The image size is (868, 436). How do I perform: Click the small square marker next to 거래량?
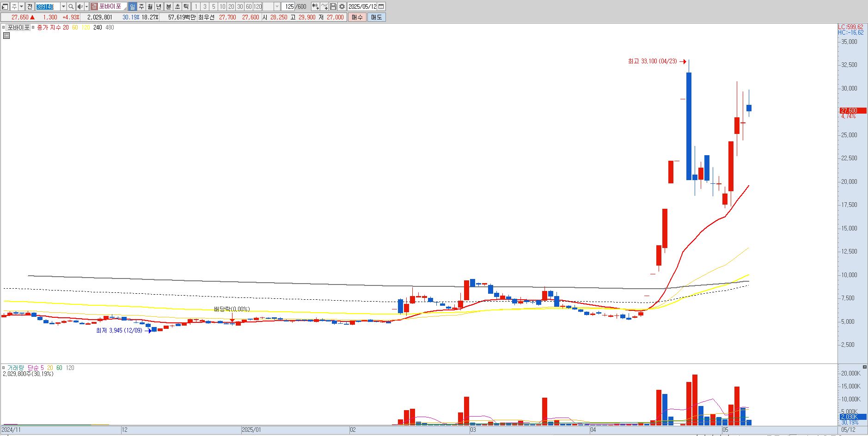(x=4, y=368)
